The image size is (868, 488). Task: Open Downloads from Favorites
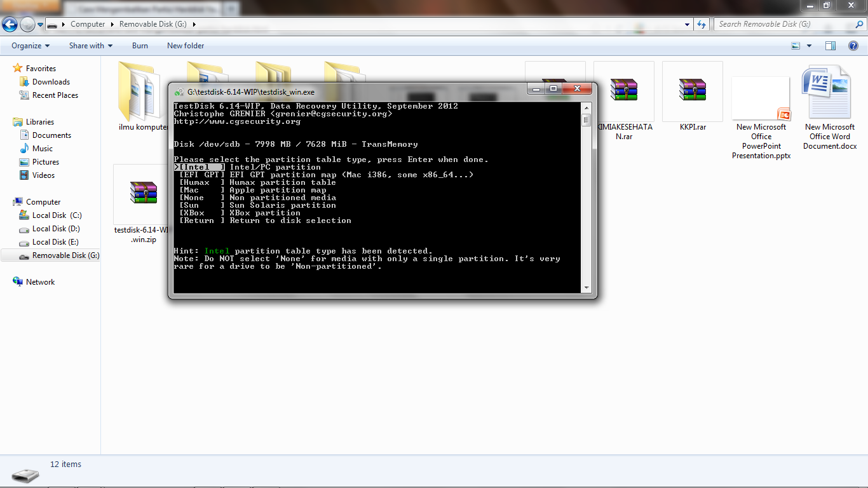coord(52,81)
